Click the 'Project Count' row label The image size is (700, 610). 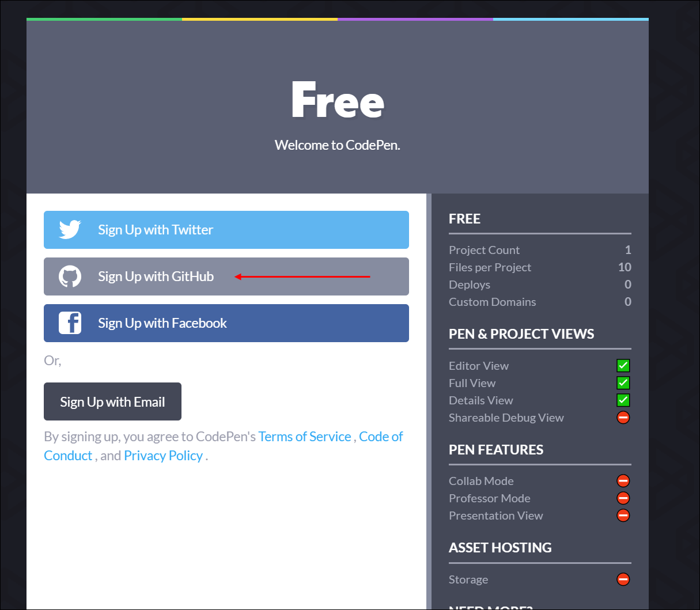(x=484, y=250)
